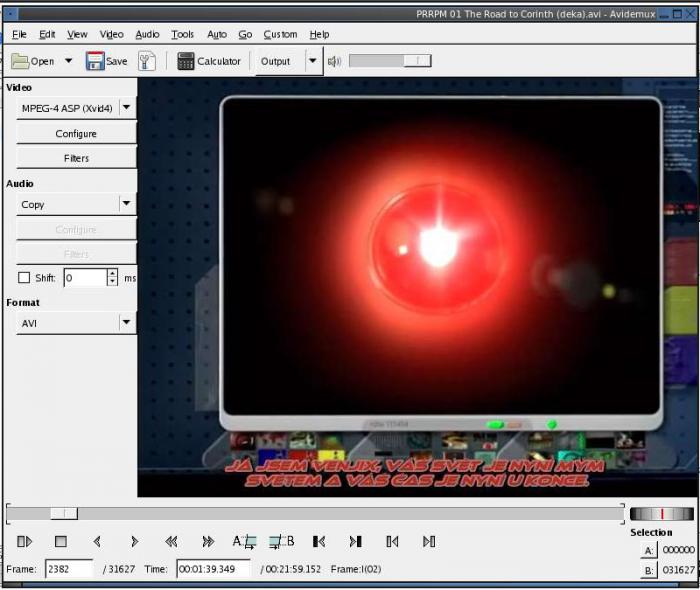This screenshot has height=590, width=700.
Task: Click the video preview area
Action: pos(418,287)
